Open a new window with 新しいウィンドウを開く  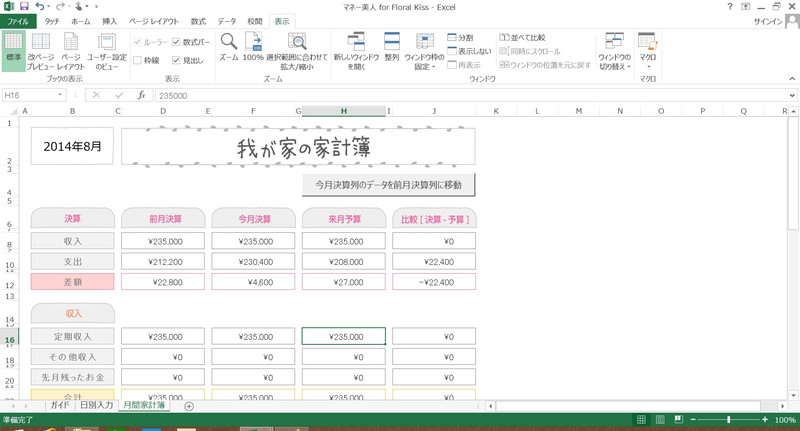[x=355, y=47]
